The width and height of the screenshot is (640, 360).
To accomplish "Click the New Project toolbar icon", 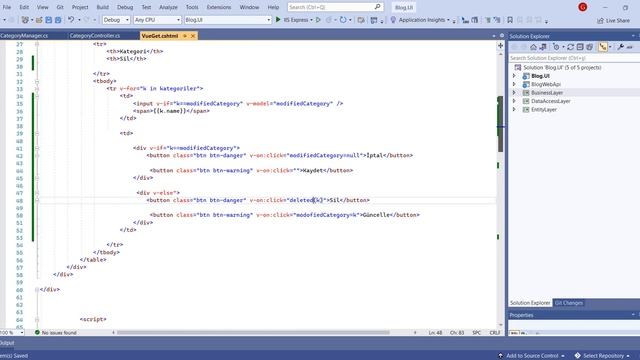I will (x=26, y=20).
